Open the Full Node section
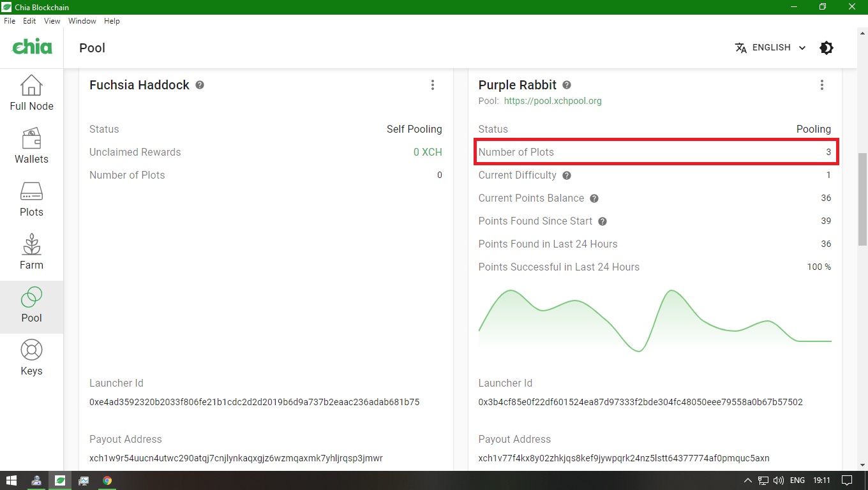This screenshot has height=490, width=868. [x=31, y=94]
